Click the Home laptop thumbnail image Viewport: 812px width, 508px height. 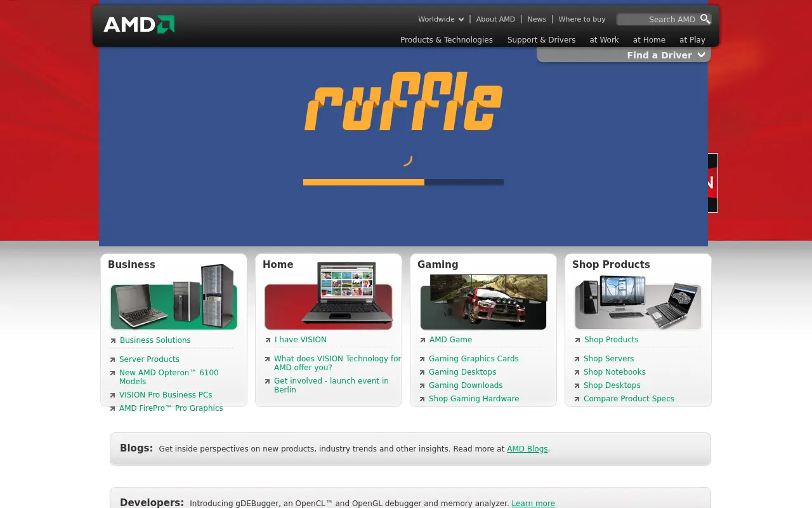click(329, 296)
